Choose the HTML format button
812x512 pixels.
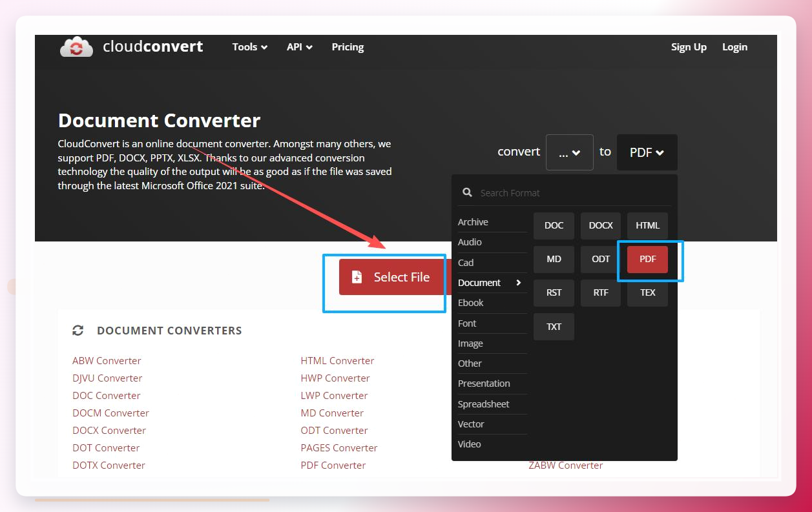pos(647,225)
